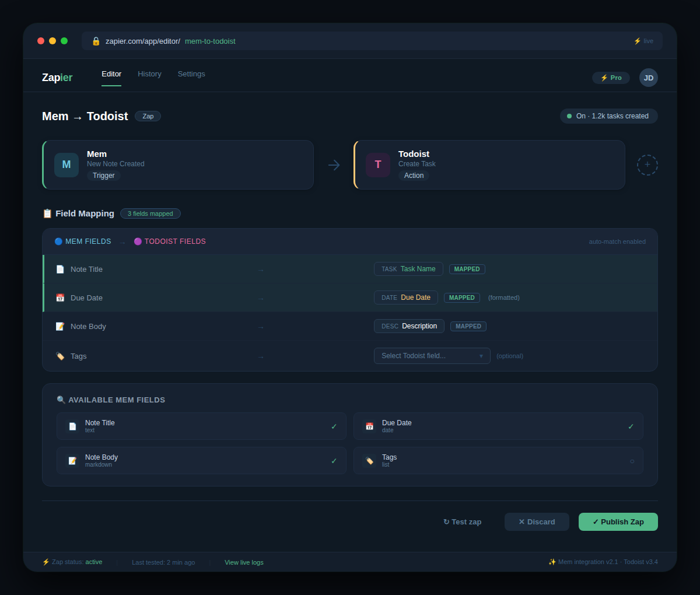The width and height of the screenshot is (700, 595).
Task: Switch to the History tab
Action: 149,74
